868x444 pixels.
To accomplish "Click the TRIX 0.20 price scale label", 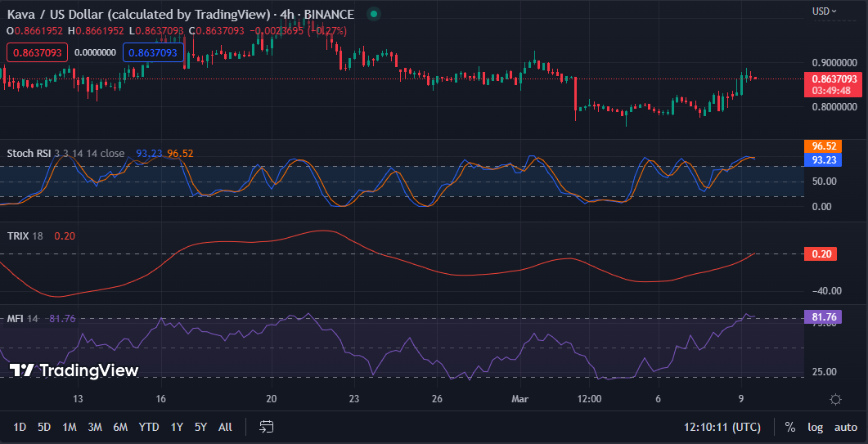I will pos(821,254).
